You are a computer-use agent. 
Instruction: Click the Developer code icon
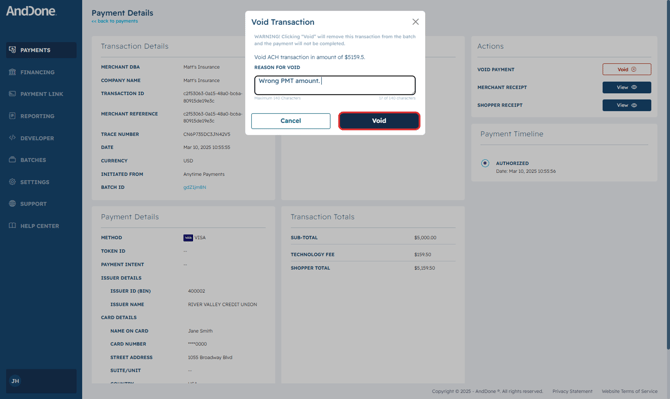(x=12, y=138)
